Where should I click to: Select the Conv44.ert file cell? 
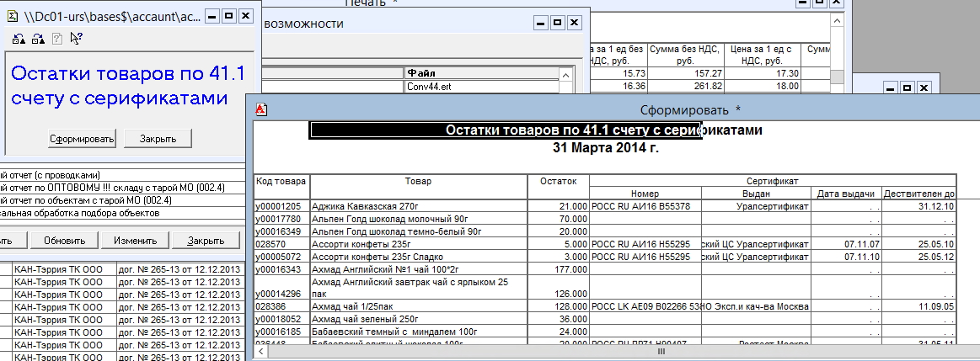(480, 86)
